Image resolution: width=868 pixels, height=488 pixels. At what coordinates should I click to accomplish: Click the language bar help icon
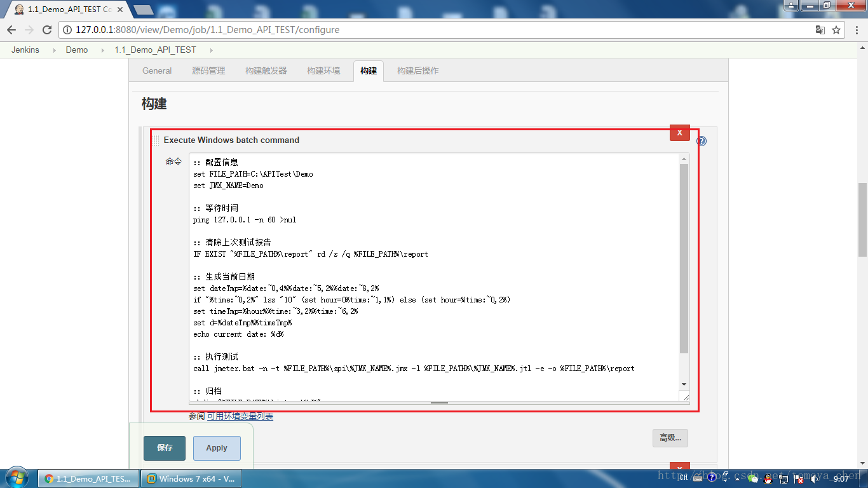[712, 477]
